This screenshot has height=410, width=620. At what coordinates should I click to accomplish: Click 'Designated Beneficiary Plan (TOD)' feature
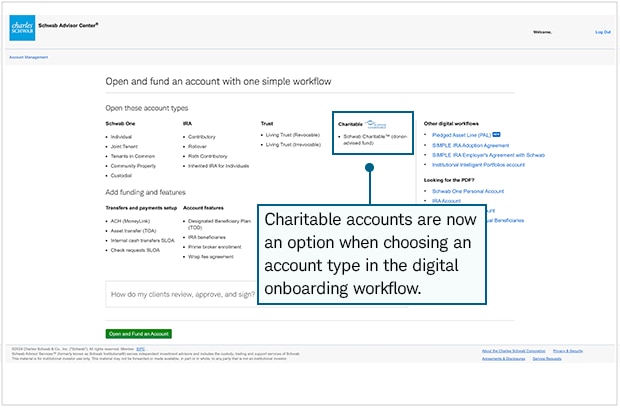219,224
